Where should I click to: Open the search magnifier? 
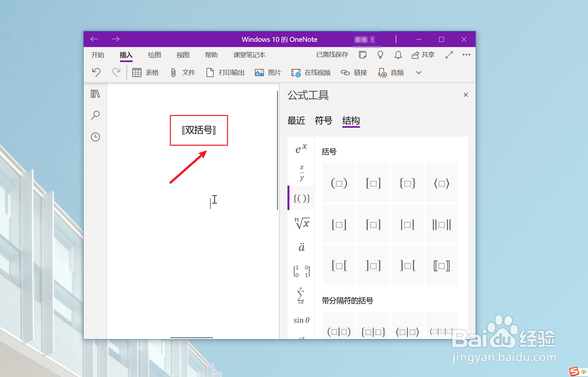95,115
